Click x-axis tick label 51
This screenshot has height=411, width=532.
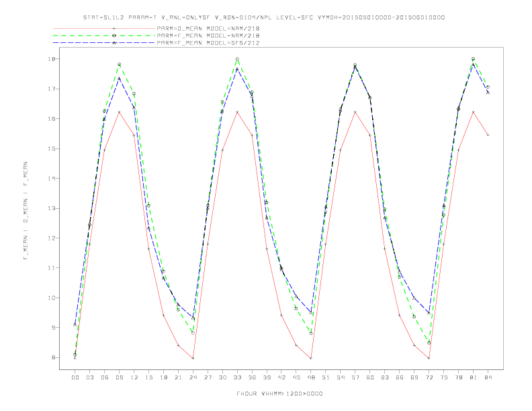326,377
